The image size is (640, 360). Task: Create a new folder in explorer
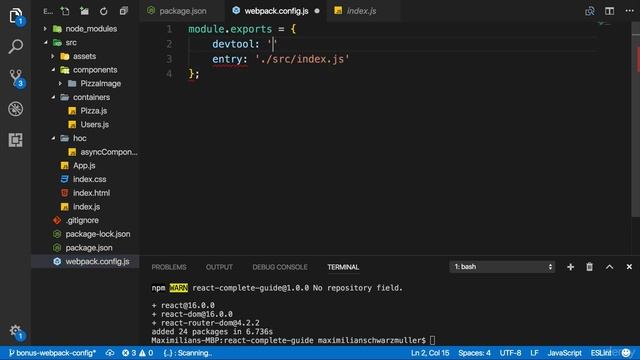tap(84, 11)
